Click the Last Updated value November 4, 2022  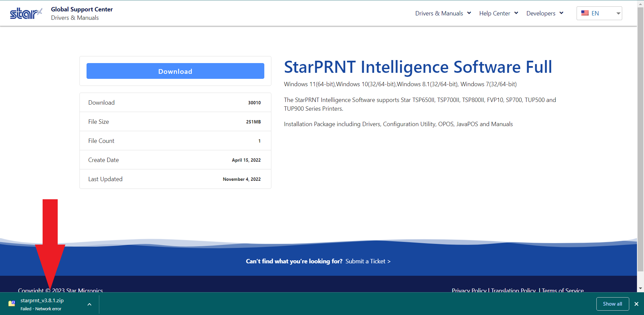(x=241, y=179)
